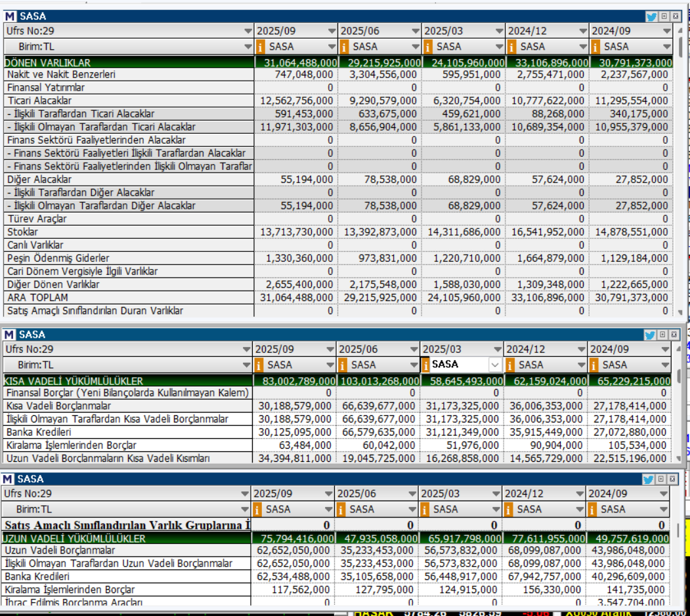The height and width of the screenshot is (616, 690).
Task: Click orange info icon under 2024/09 in middle window
Action: pyautogui.click(x=593, y=365)
